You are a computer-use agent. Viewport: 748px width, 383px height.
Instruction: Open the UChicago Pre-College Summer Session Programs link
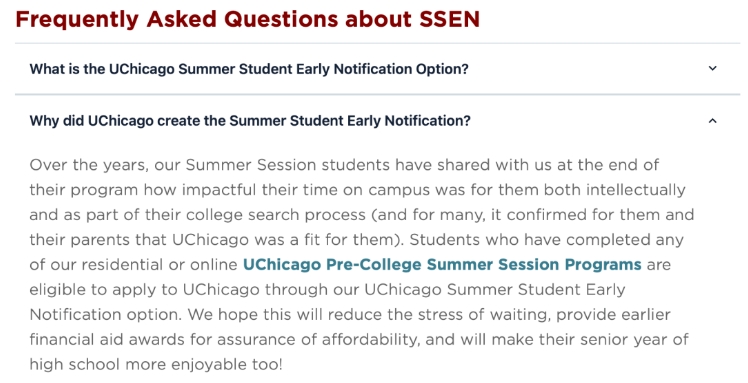pos(442,264)
